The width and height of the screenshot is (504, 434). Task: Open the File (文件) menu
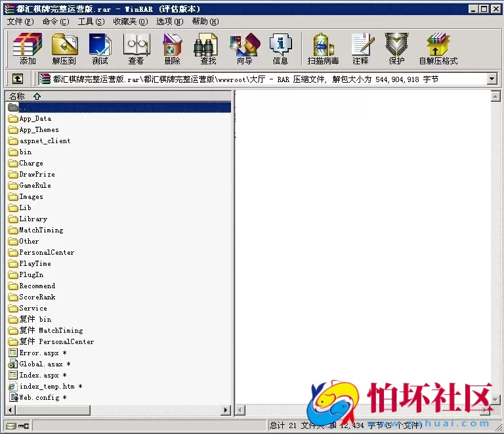[20, 22]
